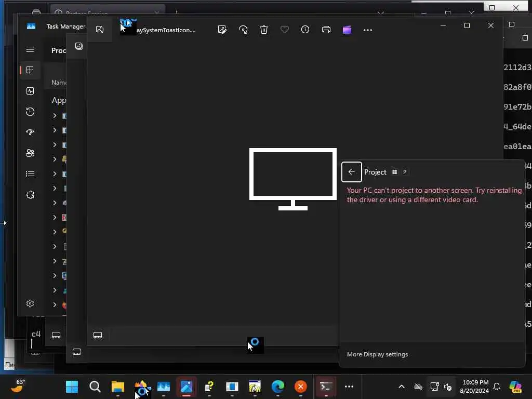Image resolution: width=532 pixels, height=399 pixels.
Task: Switch to the Photos app on taskbar
Action: point(187,387)
